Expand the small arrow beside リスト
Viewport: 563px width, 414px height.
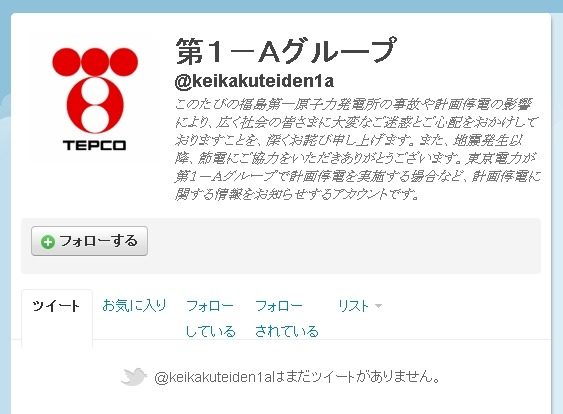pyautogui.click(x=378, y=306)
